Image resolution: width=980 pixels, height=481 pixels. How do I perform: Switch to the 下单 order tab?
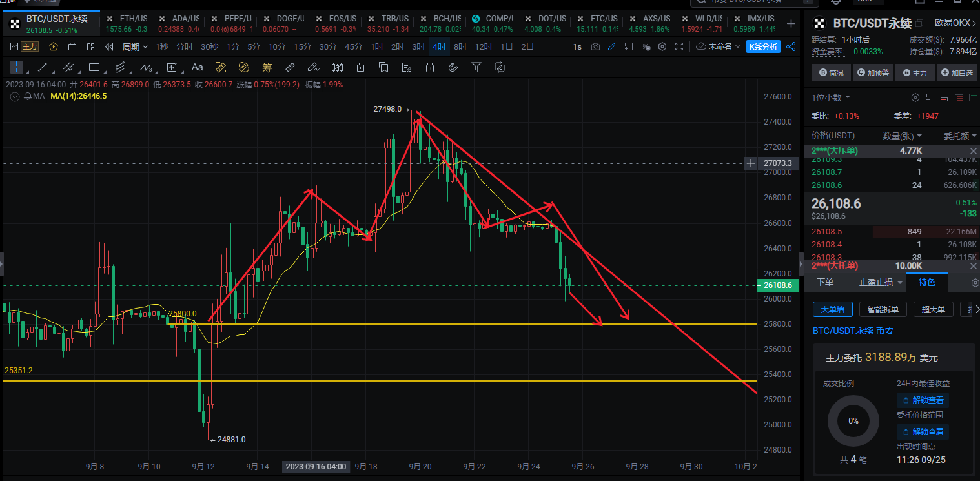tap(825, 282)
